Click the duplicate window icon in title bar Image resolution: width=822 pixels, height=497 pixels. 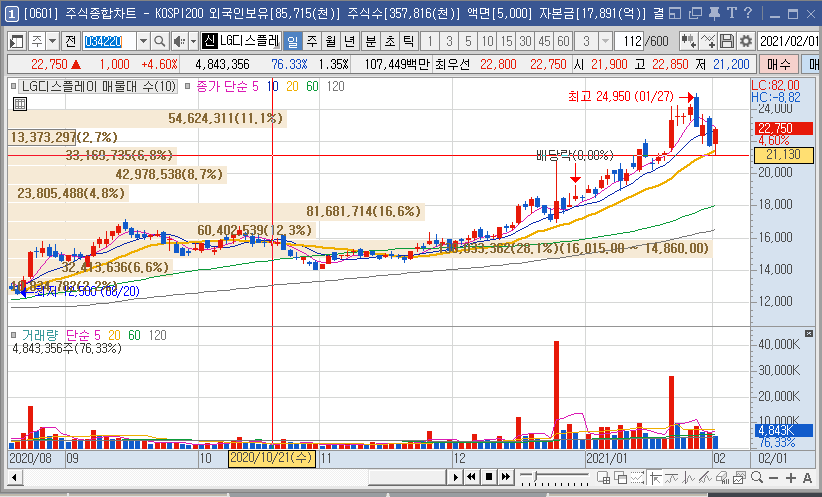pos(695,13)
